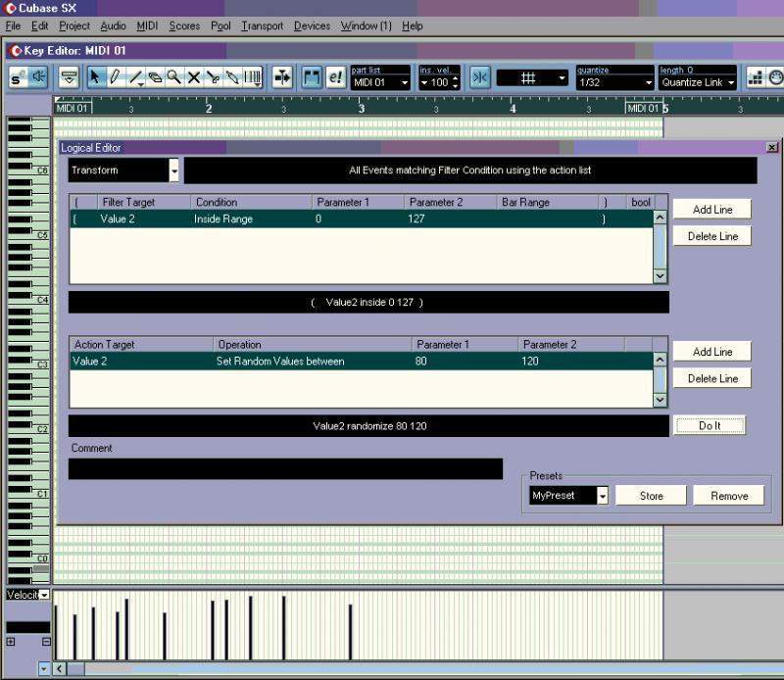
Task: Open insert velocity dropdown arrow
Action: tap(424, 83)
